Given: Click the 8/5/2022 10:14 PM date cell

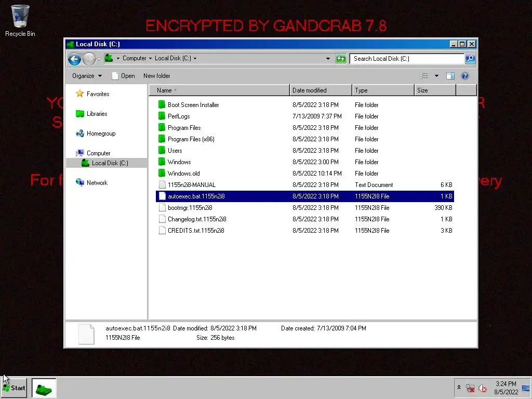Looking at the screenshot, I should click(x=317, y=173).
